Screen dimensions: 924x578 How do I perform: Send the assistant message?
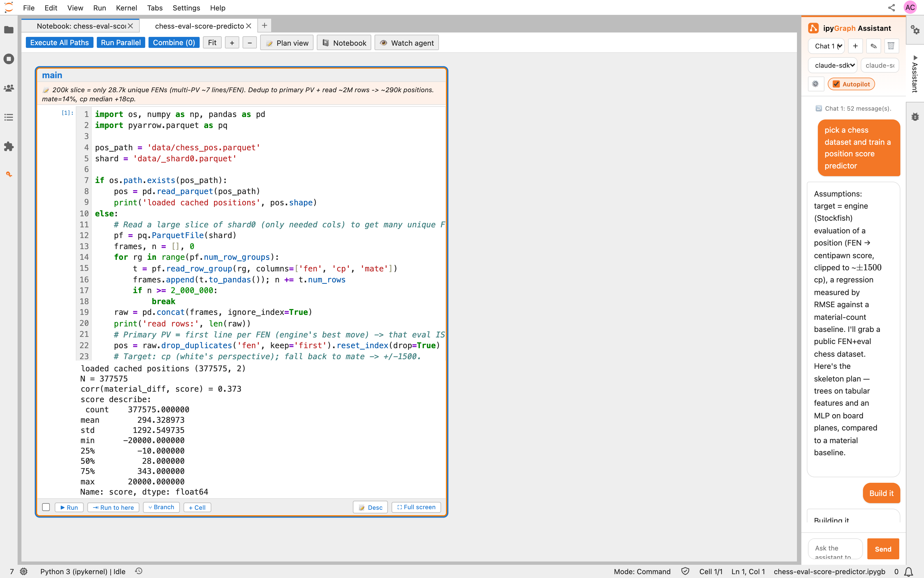883,549
